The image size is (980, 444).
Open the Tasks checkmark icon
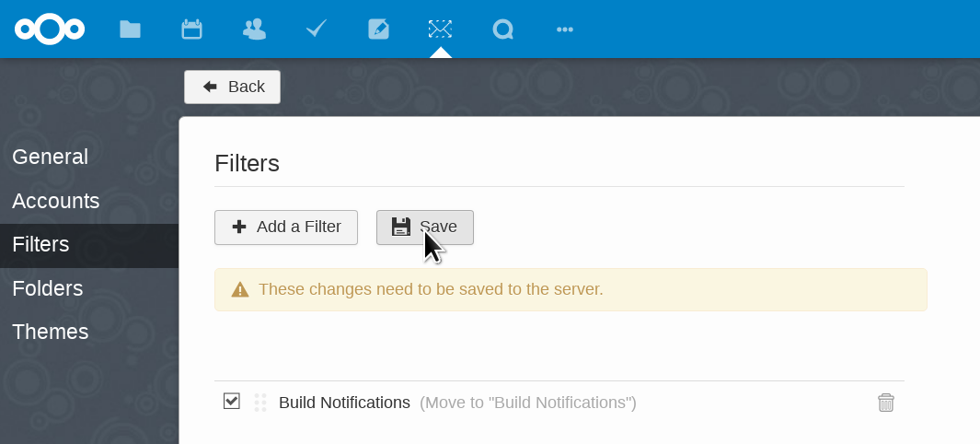(x=317, y=29)
